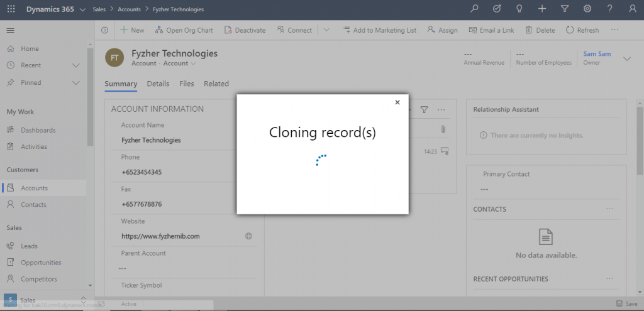Open the Sam Sam owner link

[597, 54]
